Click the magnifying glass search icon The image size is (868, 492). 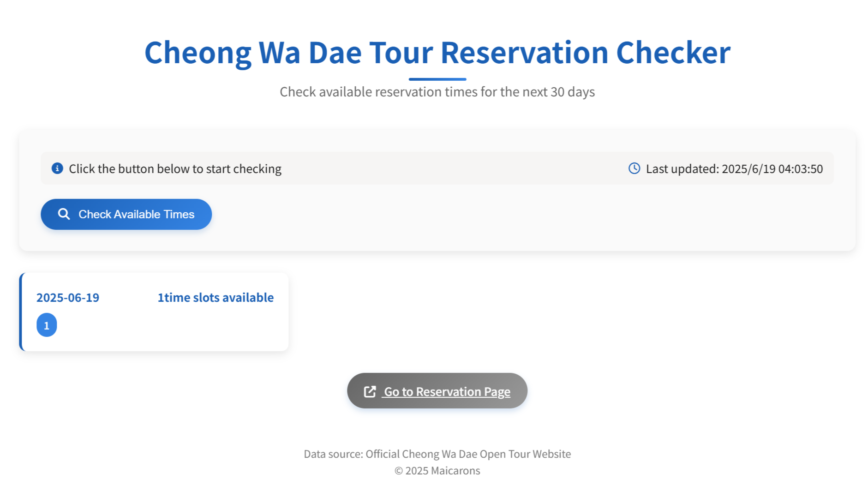click(64, 214)
